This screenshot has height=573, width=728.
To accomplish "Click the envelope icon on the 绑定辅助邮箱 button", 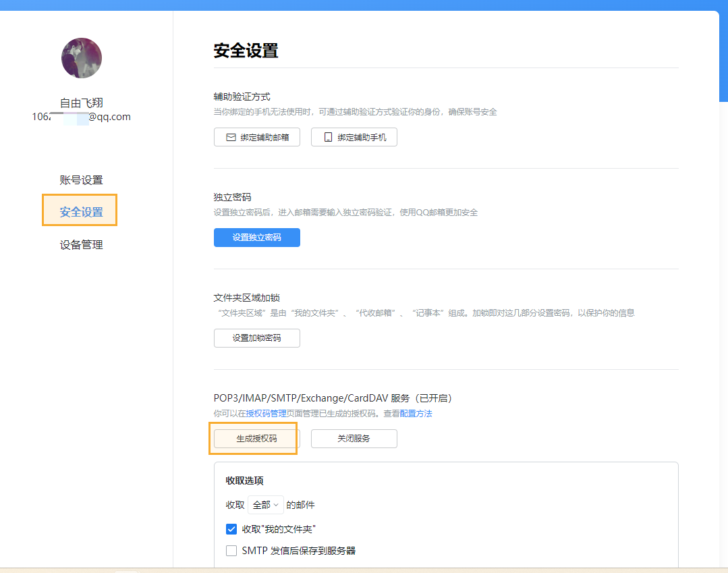I will pyautogui.click(x=231, y=137).
